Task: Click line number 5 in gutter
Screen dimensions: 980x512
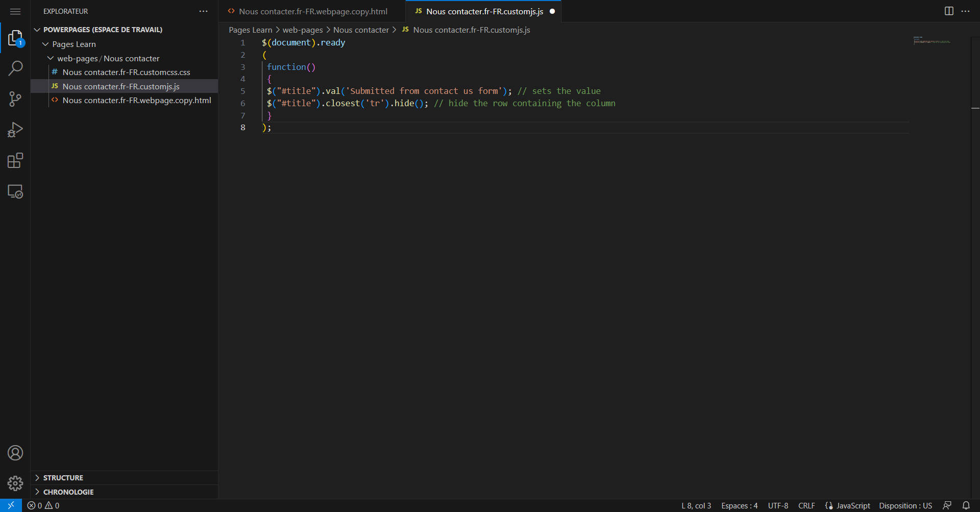Action: pyautogui.click(x=243, y=91)
